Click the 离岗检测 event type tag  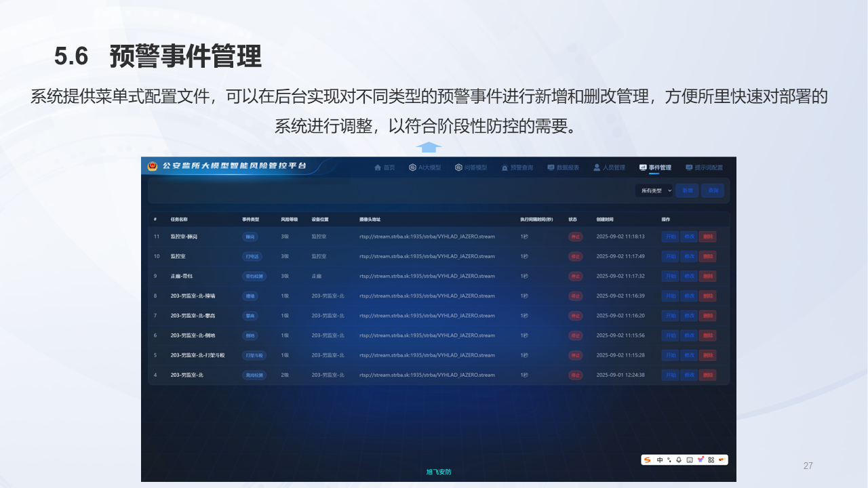(254, 375)
